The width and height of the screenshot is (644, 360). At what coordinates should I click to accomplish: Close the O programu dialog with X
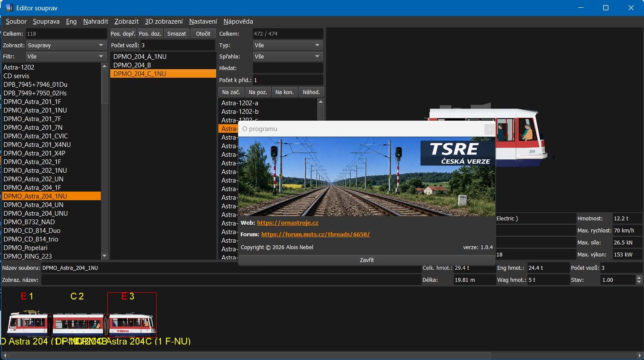[x=489, y=129]
